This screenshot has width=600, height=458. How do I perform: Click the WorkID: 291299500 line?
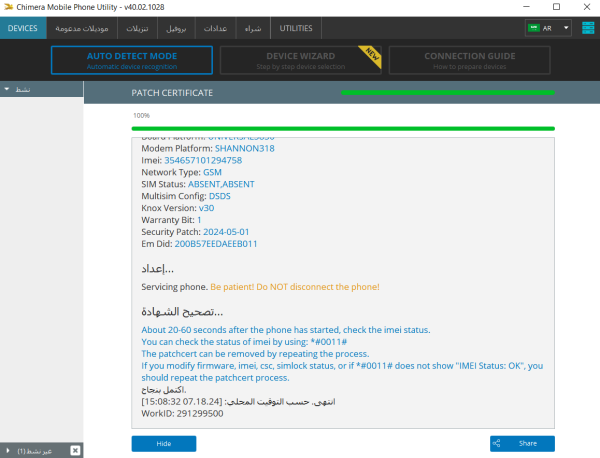pyautogui.click(x=182, y=413)
